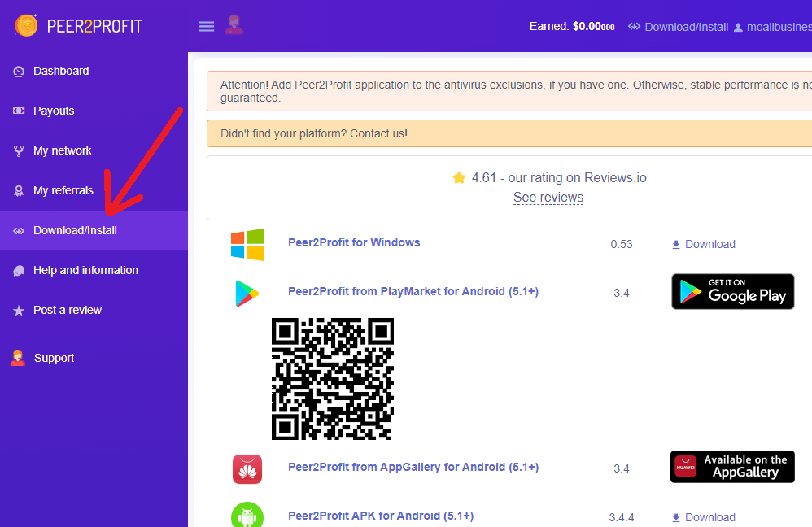Open the support agent avatar in header

tap(234, 25)
